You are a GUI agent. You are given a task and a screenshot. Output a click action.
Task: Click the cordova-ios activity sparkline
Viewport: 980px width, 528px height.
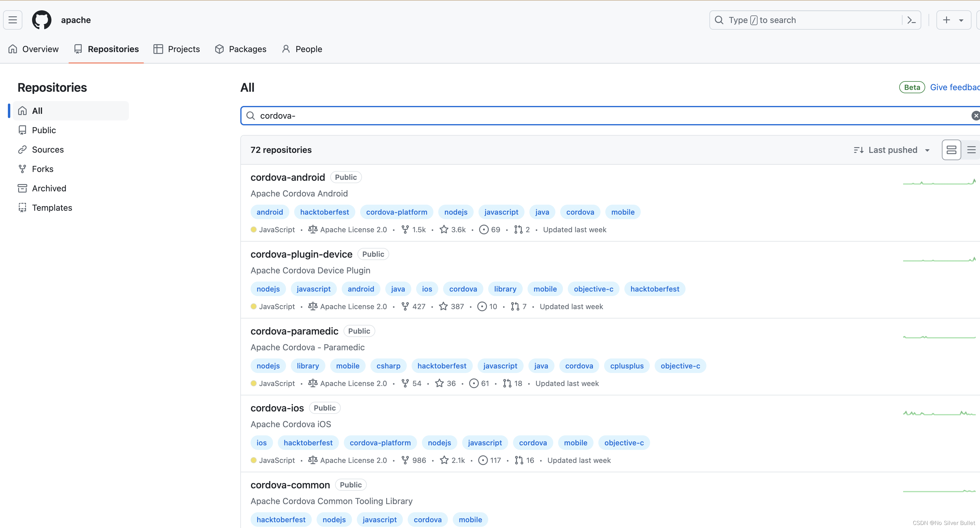(x=939, y=413)
